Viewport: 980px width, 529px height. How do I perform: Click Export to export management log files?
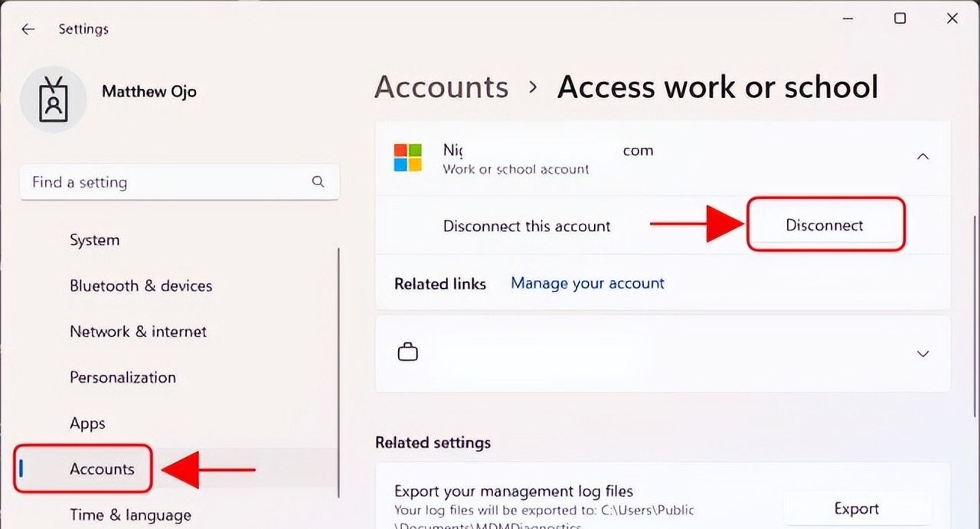(x=856, y=508)
